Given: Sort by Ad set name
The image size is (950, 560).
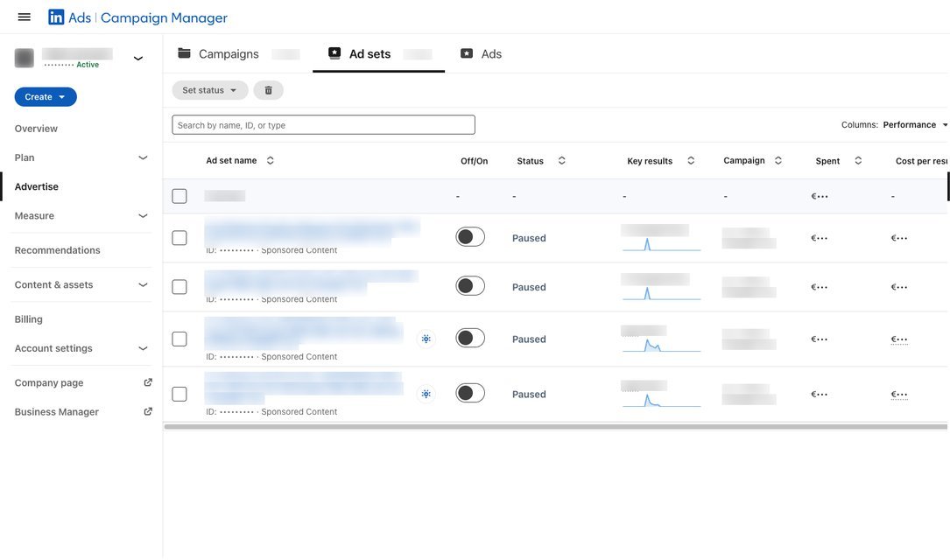Looking at the screenshot, I should [x=271, y=160].
